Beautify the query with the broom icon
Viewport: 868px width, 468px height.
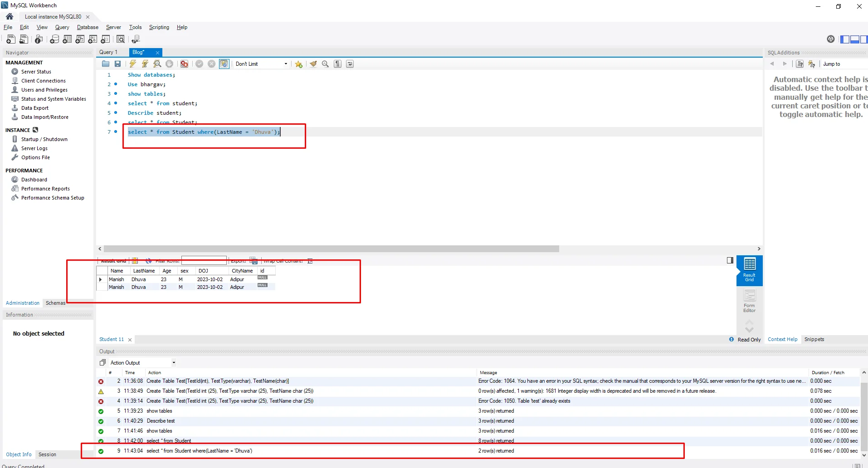tap(313, 64)
